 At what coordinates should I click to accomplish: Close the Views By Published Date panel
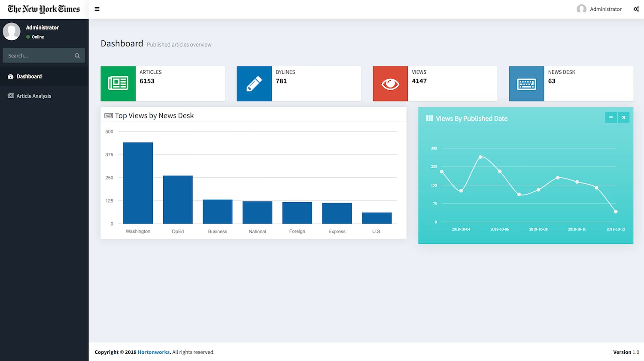[624, 117]
